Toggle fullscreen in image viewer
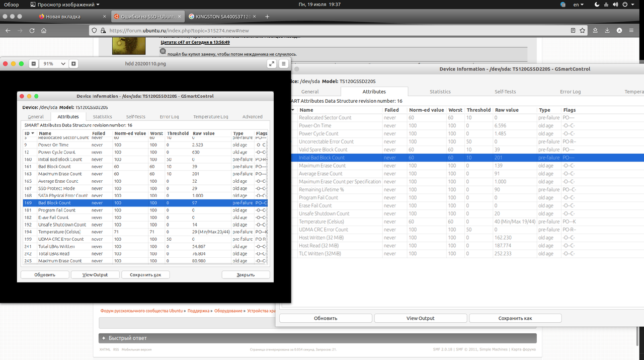Viewport: 644px width, 360px height. coord(272,64)
